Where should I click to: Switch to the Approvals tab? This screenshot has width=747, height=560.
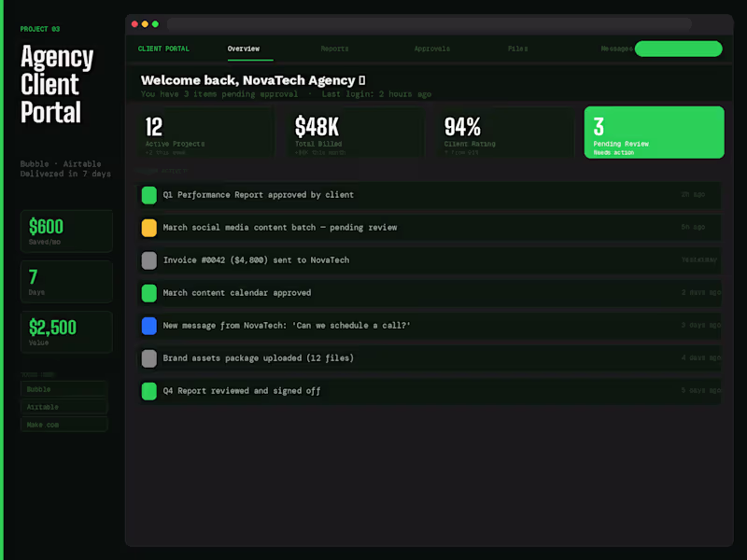point(432,49)
